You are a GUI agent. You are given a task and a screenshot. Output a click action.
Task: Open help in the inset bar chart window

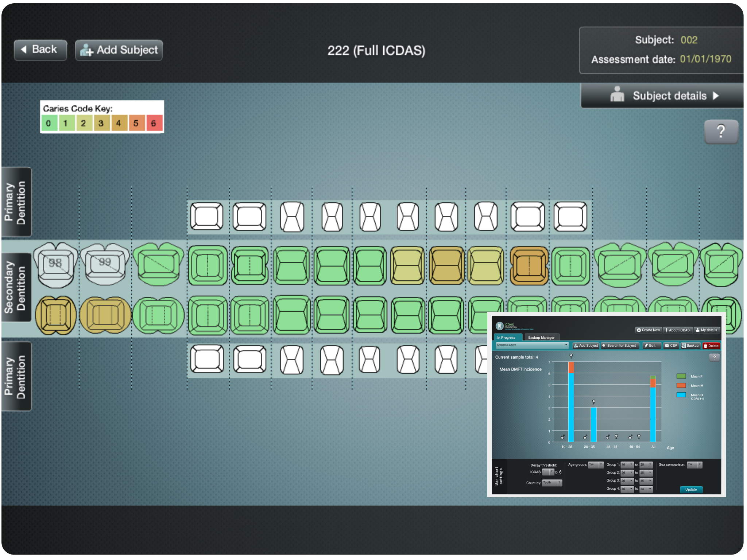click(x=714, y=357)
